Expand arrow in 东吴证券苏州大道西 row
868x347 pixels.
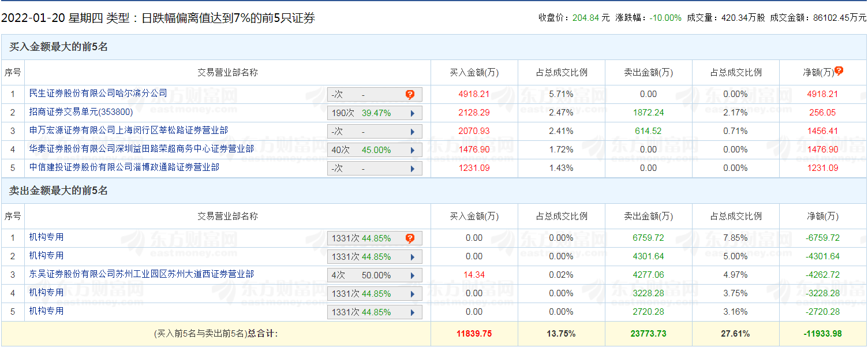413,275
